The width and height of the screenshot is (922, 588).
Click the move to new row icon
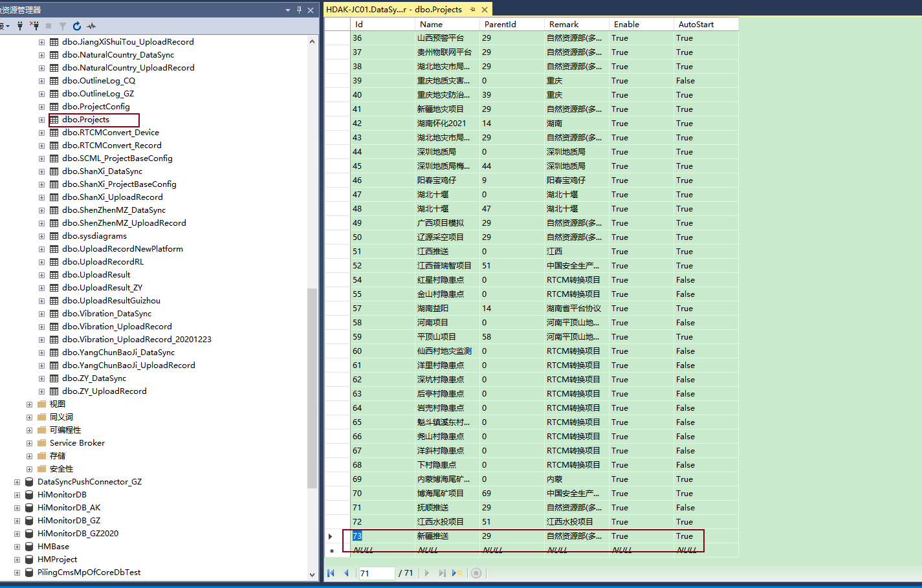click(457, 573)
